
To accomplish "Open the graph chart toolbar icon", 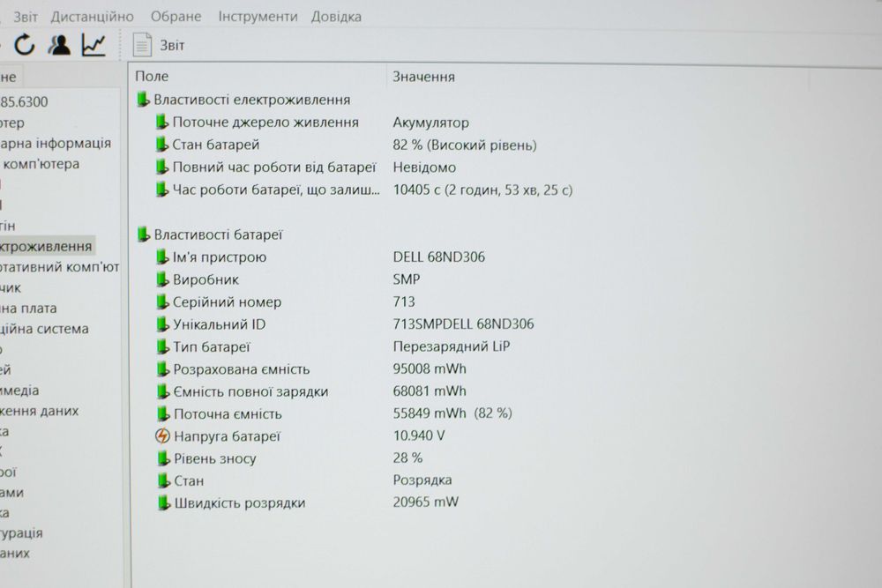I will pos(93,44).
